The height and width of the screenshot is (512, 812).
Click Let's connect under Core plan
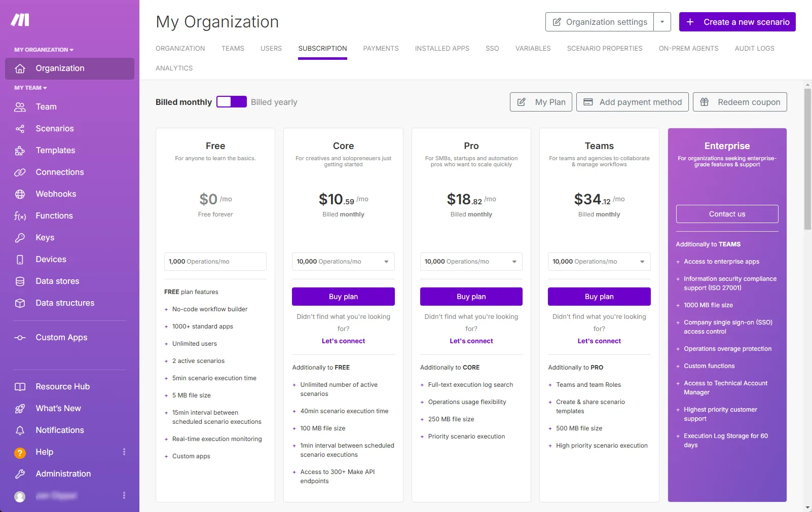point(343,341)
